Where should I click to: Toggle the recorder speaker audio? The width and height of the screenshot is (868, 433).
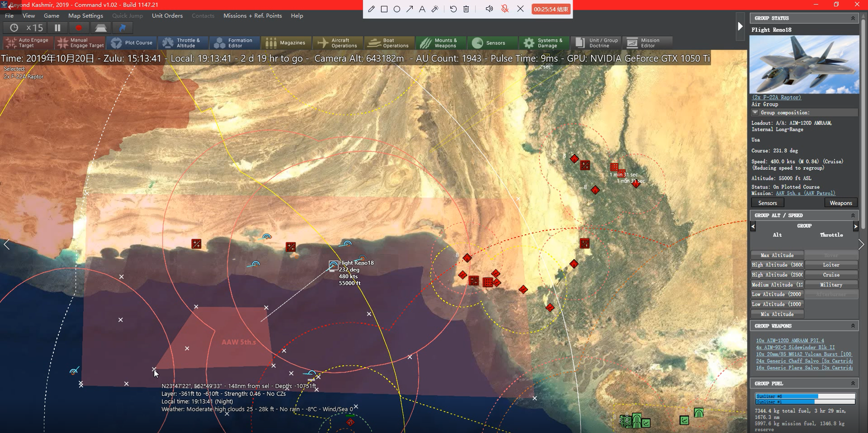[489, 9]
